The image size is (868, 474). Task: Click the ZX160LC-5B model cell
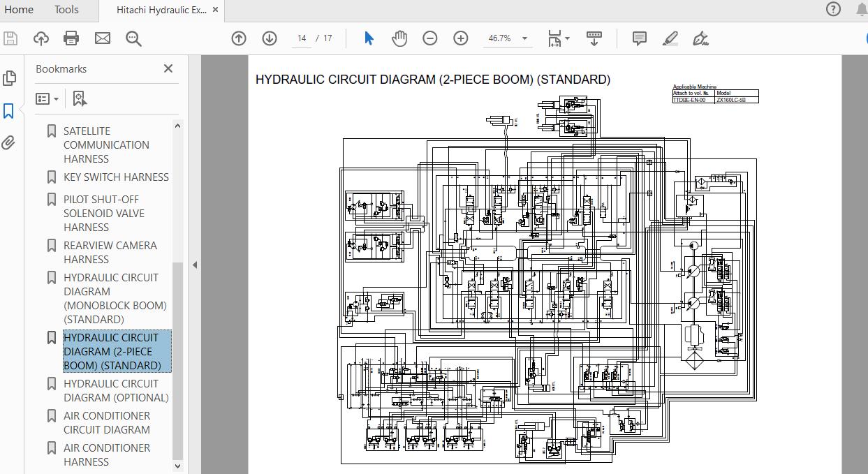[x=737, y=101]
